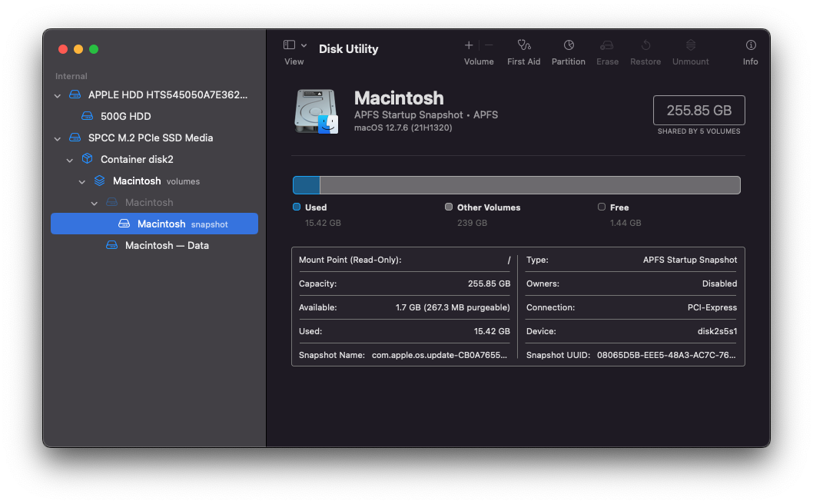The height and width of the screenshot is (504, 813).
Task: Collapse the SPCC M.2 PCIe SSD tree
Action: click(58, 138)
